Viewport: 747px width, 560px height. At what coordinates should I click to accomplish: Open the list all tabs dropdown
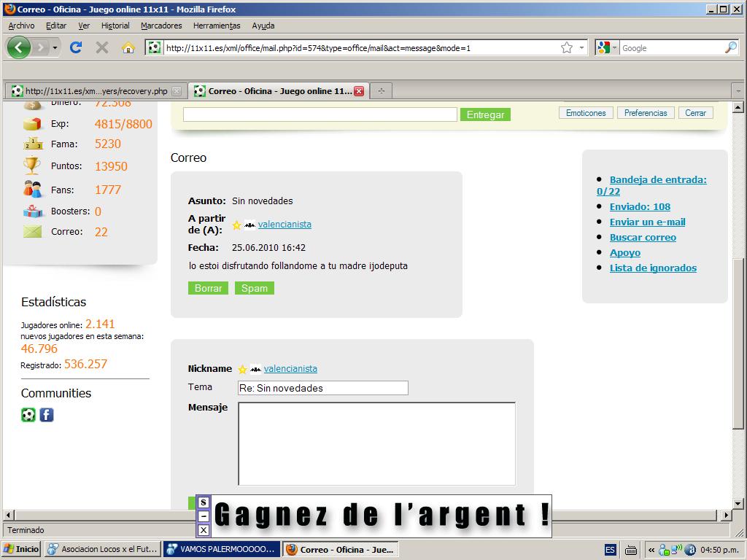point(736,91)
